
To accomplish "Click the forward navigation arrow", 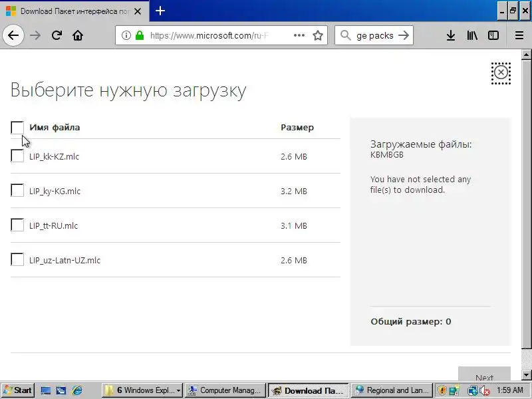I will 35,35.
